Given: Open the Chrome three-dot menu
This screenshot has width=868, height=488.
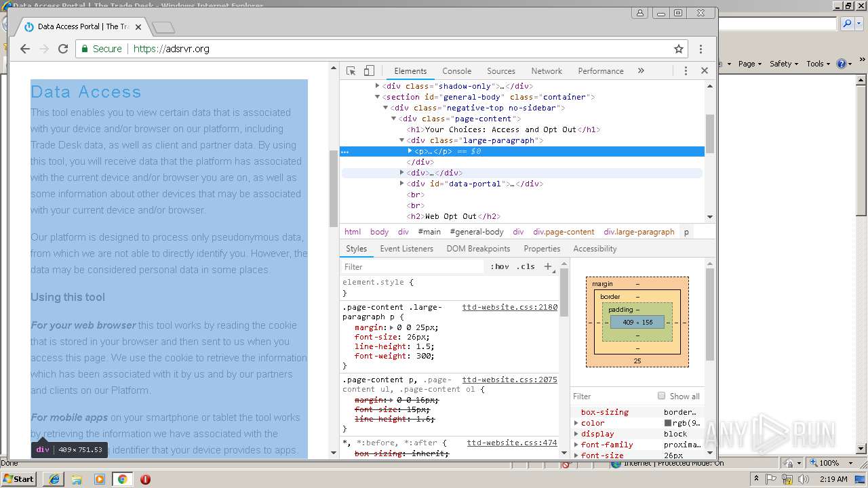Looking at the screenshot, I should 701,49.
